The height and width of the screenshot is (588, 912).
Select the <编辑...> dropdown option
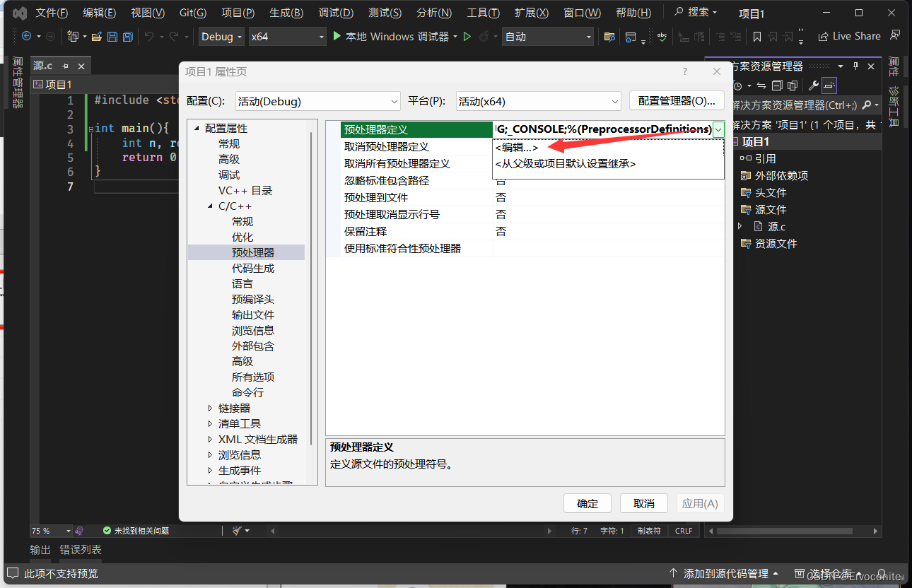(x=517, y=147)
